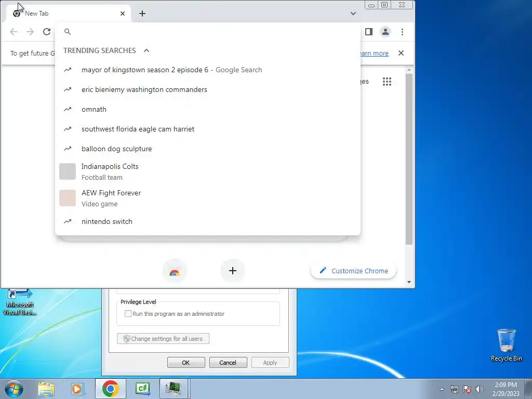Open Chrome's three-dot menu

403,32
